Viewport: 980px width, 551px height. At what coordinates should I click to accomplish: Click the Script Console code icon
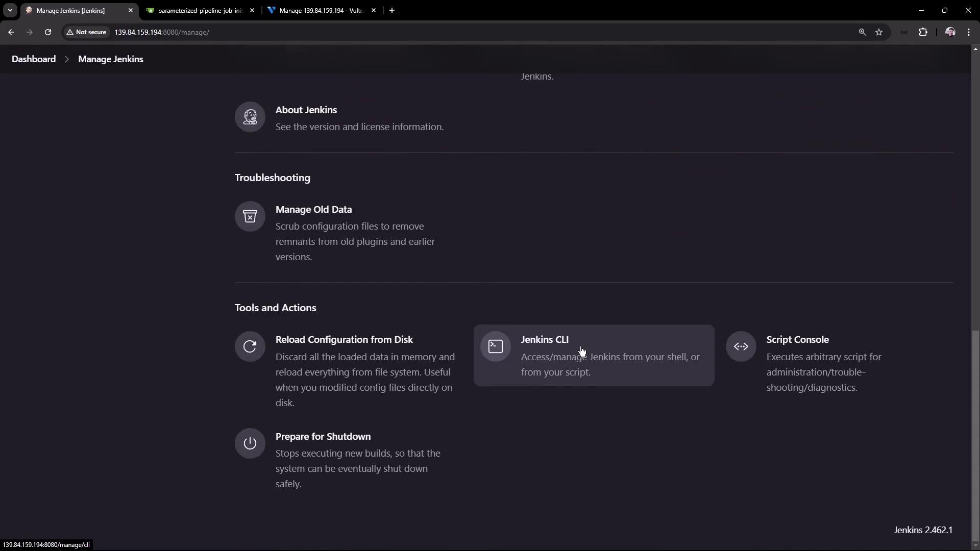(x=741, y=346)
